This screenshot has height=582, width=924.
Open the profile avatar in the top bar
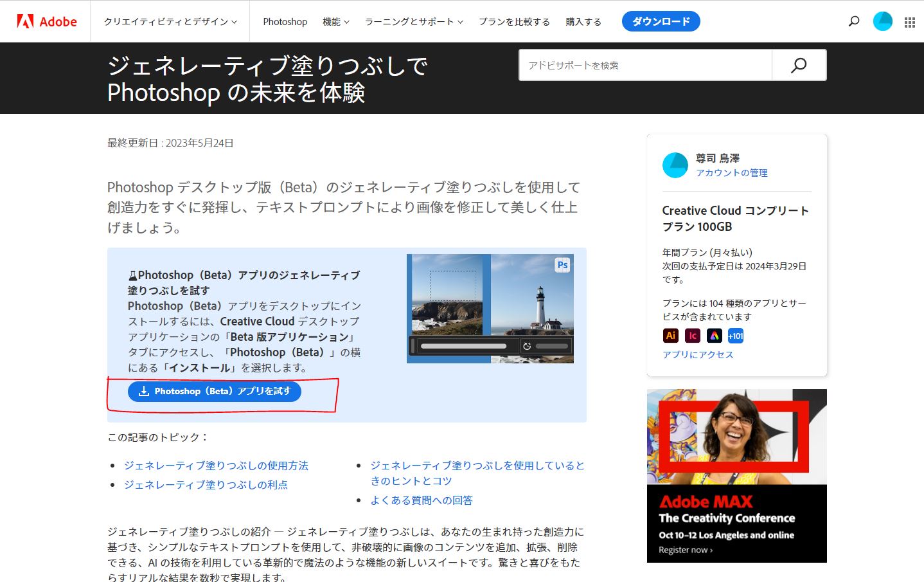883,21
